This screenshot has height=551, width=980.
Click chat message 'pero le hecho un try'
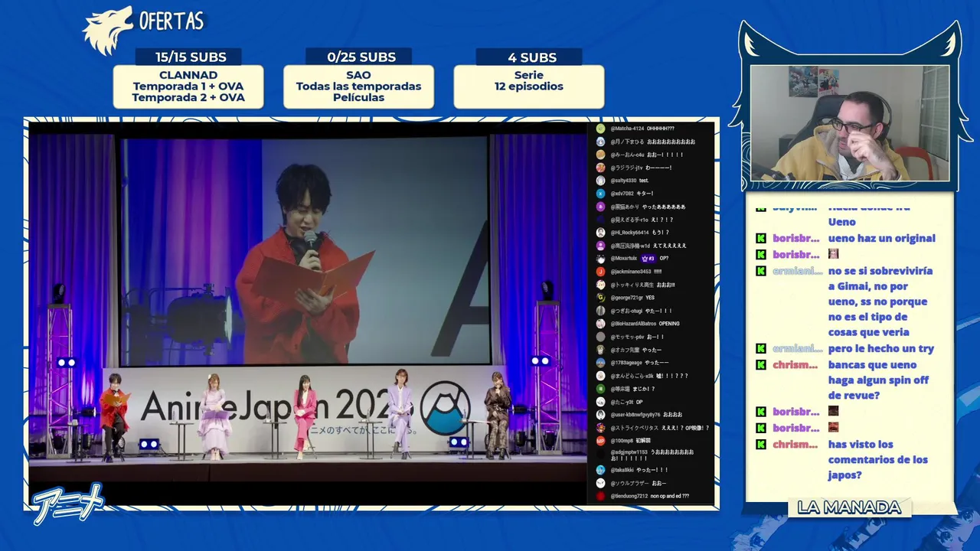(881, 348)
